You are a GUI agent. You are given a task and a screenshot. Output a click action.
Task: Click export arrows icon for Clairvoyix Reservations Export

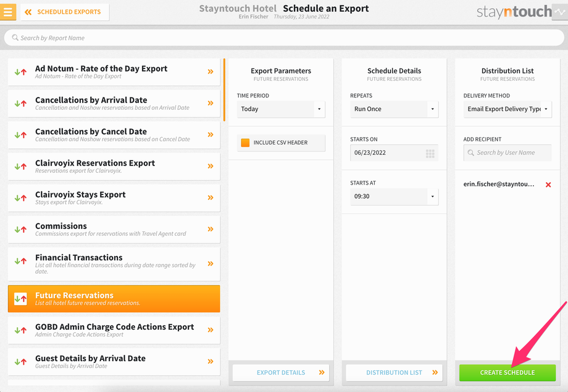(20, 167)
